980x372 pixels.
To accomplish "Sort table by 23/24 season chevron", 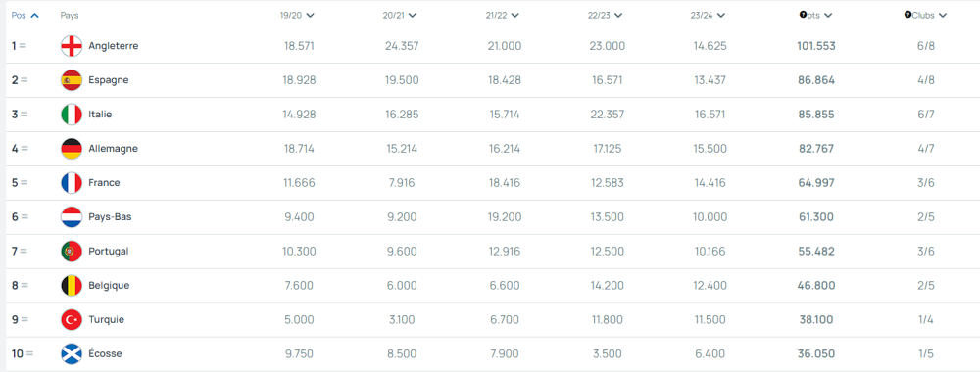I will pos(720,16).
